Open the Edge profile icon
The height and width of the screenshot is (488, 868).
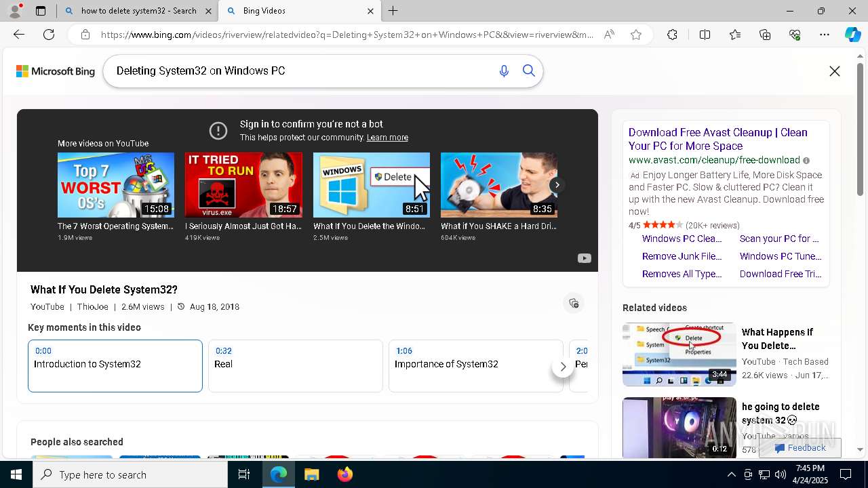point(15,11)
